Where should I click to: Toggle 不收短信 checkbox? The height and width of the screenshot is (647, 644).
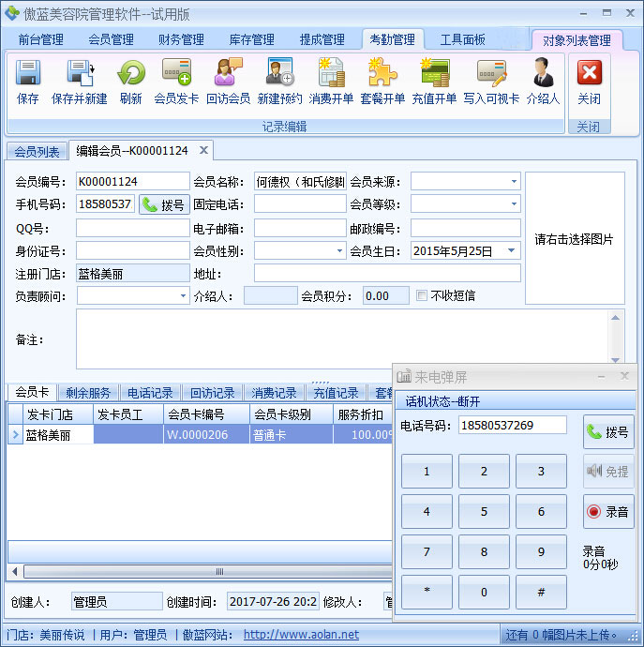(422, 295)
